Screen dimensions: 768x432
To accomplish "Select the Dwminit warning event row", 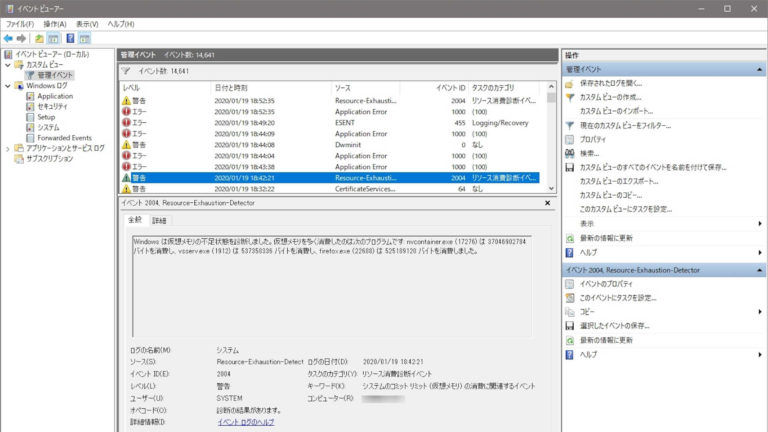I will tap(330, 145).
